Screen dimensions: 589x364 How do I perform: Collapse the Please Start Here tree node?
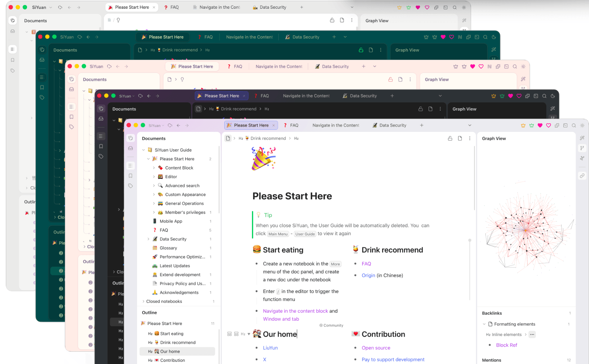click(x=148, y=159)
